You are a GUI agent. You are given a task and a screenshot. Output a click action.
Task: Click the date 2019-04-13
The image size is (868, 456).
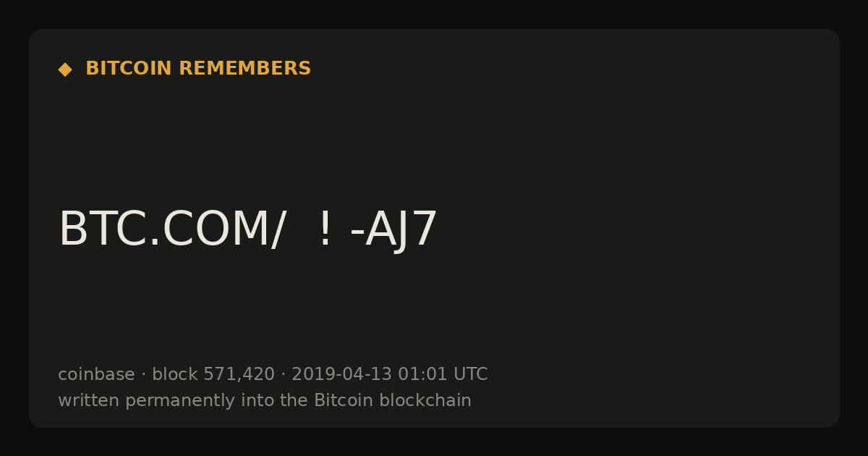click(341, 374)
